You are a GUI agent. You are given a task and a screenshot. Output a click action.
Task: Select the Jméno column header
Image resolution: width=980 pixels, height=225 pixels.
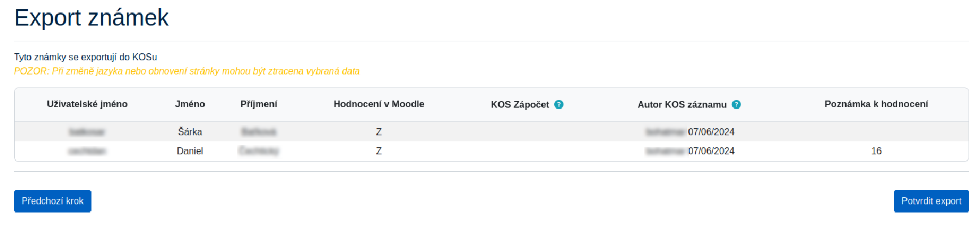(x=190, y=104)
